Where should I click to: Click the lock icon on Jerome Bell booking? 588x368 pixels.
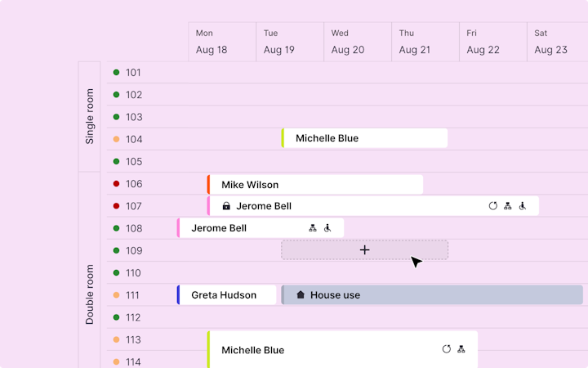226,206
